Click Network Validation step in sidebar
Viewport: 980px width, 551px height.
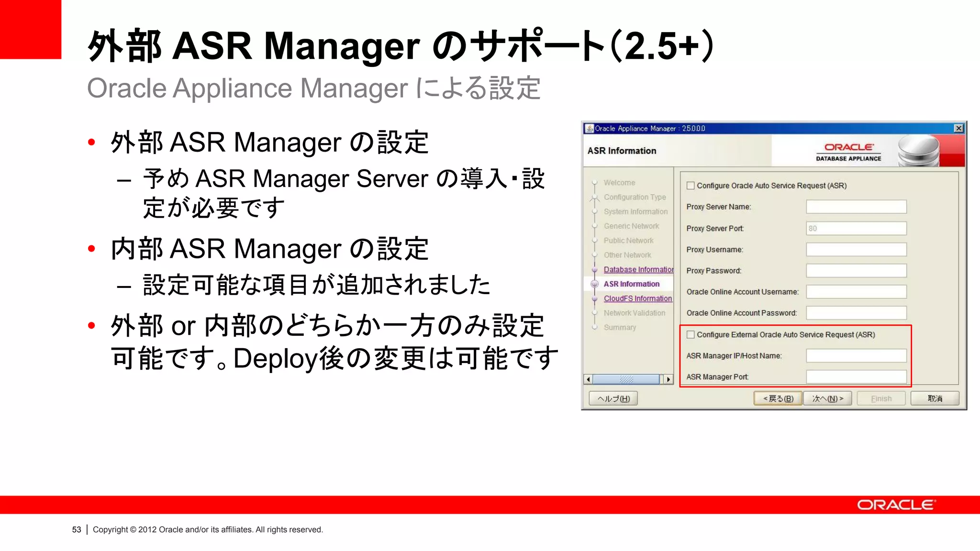click(635, 313)
